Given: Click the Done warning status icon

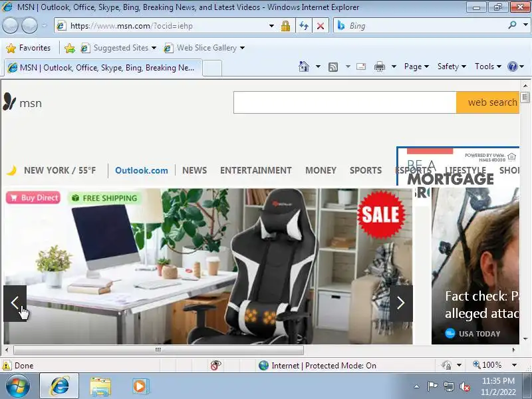Looking at the screenshot, I should point(7,365).
